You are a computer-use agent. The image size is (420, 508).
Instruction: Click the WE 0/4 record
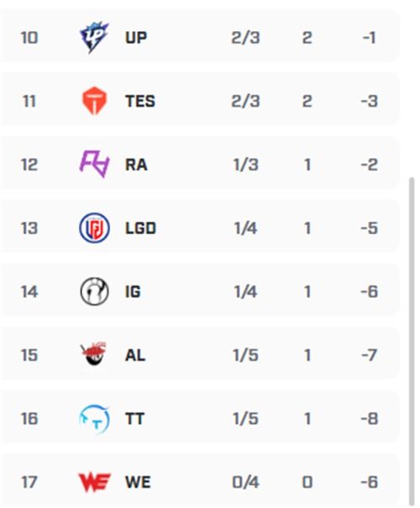click(x=245, y=482)
